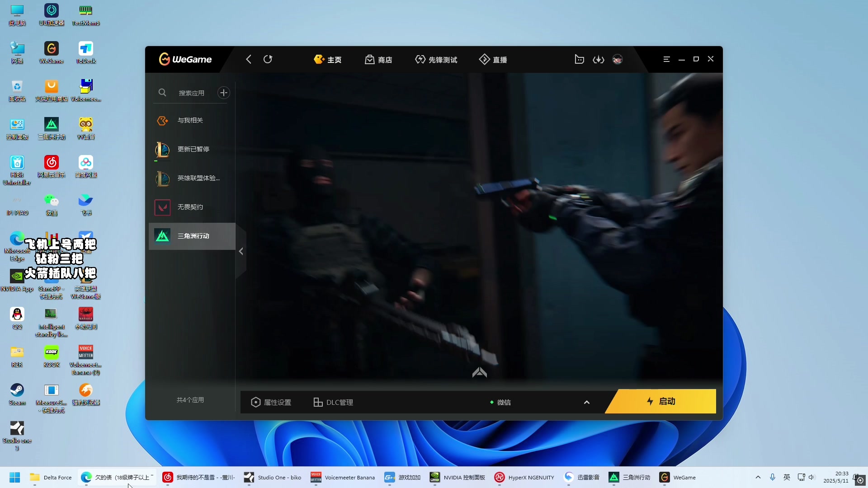
Task: Select 三角洲行动 in sidebar
Action: click(192, 236)
